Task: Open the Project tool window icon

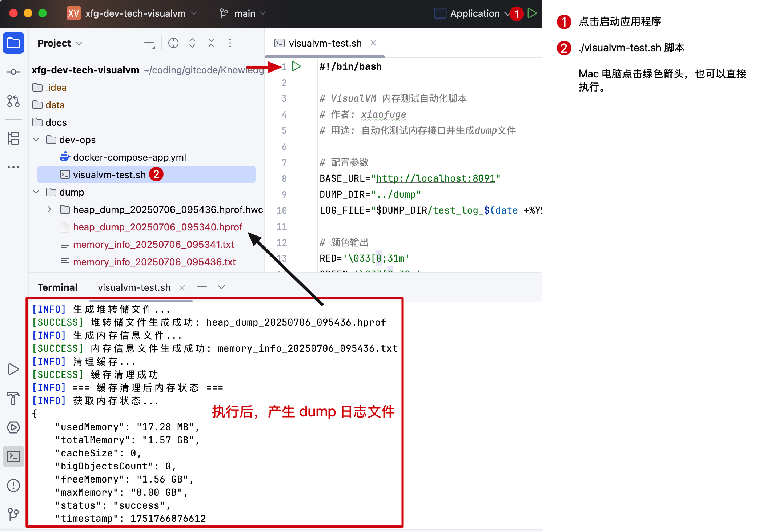Action: [x=13, y=43]
